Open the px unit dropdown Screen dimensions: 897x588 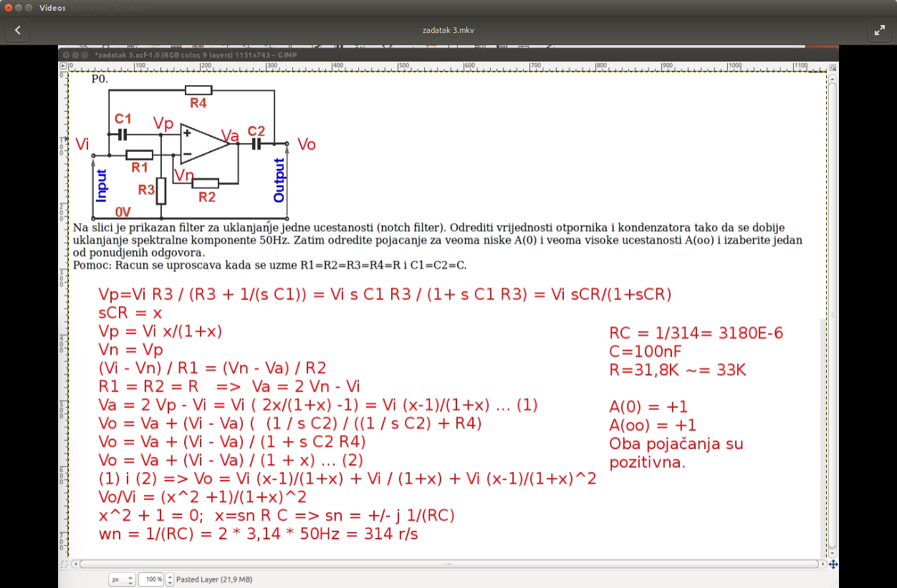coord(122,579)
